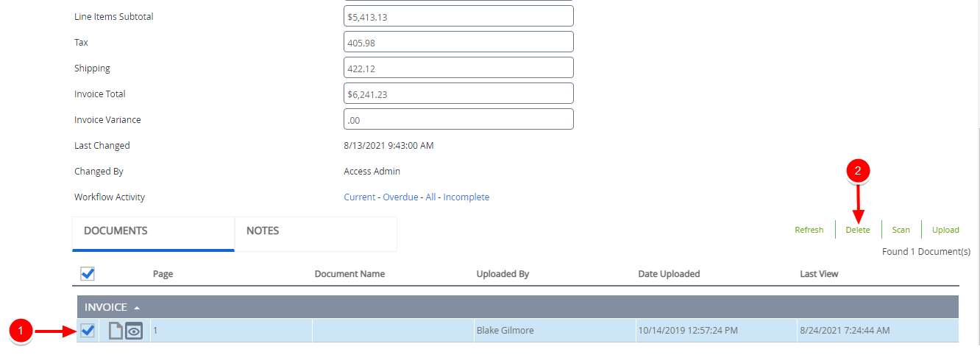Click Refresh in the documents toolbar

809,230
